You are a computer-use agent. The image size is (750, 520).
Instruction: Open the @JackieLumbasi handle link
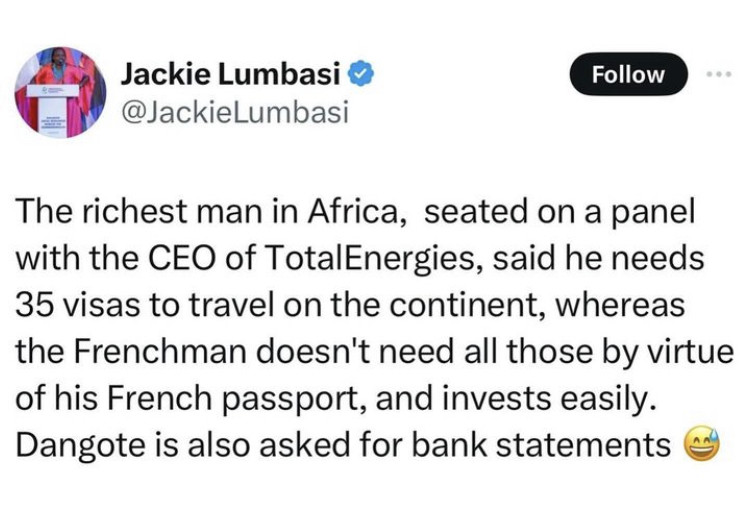(234, 113)
